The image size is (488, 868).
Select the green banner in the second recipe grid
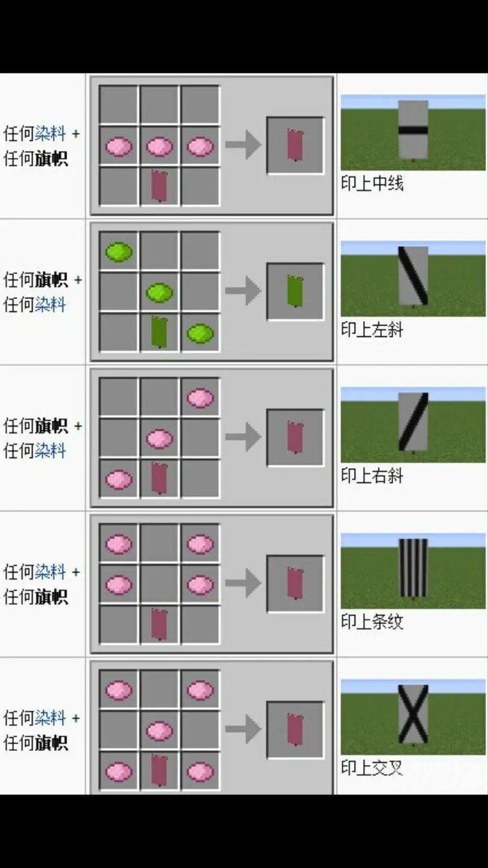(x=159, y=332)
